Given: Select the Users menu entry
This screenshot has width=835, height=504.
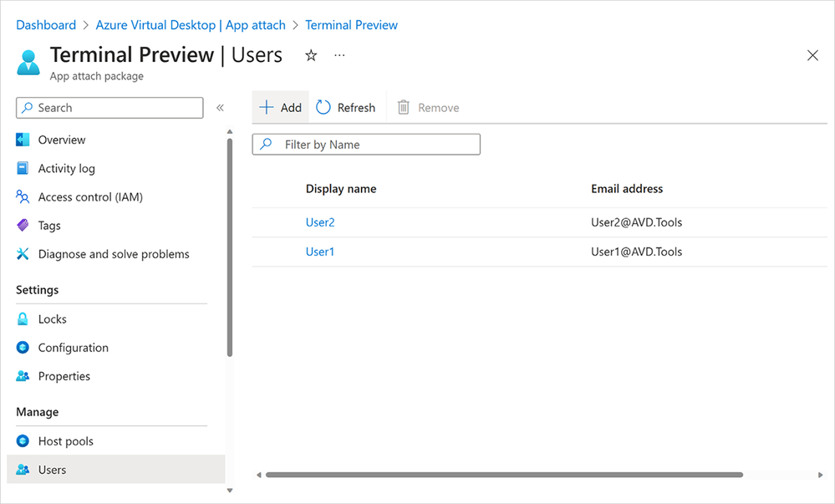Looking at the screenshot, I should [x=115, y=470].
